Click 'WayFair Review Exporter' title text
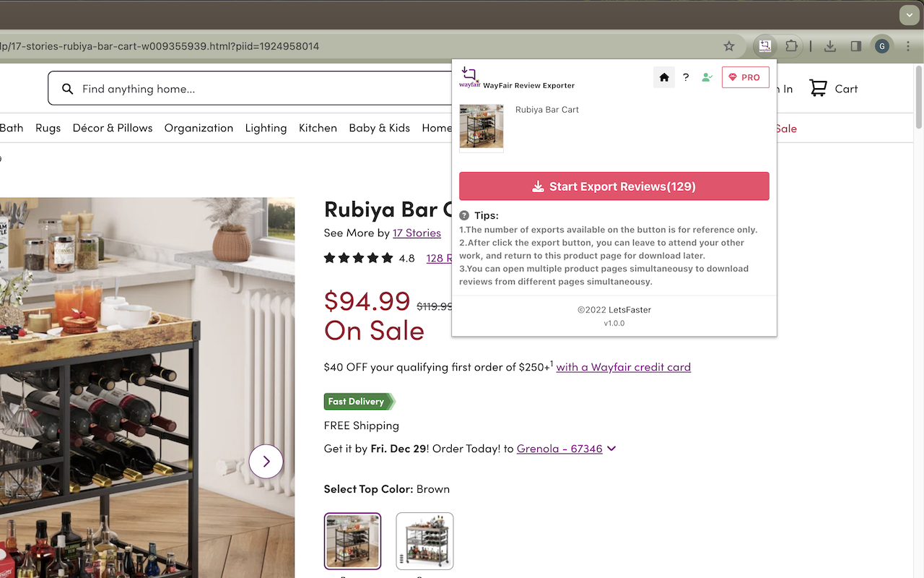Image resolution: width=924 pixels, height=578 pixels. [x=529, y=85]
